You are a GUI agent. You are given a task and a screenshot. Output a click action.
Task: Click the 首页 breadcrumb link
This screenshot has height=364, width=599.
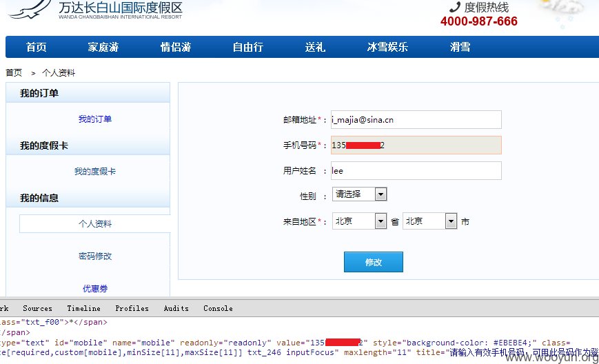click(x=14, y=72)
